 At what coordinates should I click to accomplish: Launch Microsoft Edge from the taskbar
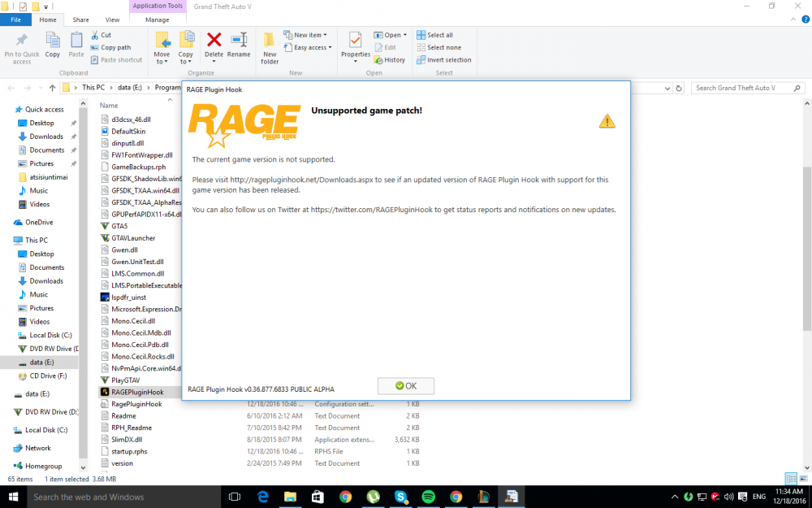263,497
